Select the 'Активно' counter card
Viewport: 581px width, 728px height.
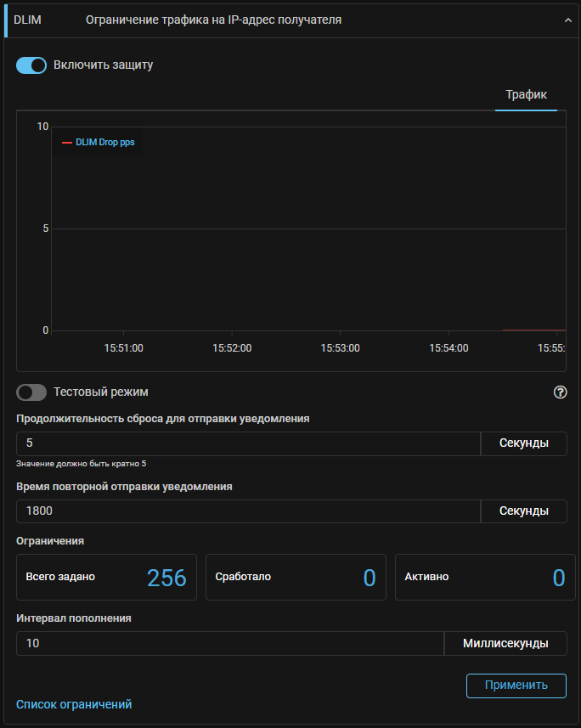[484, 577]
